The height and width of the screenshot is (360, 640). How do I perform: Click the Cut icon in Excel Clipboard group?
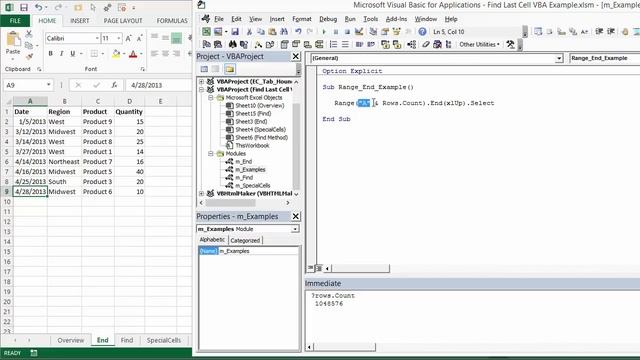point(29,34)
